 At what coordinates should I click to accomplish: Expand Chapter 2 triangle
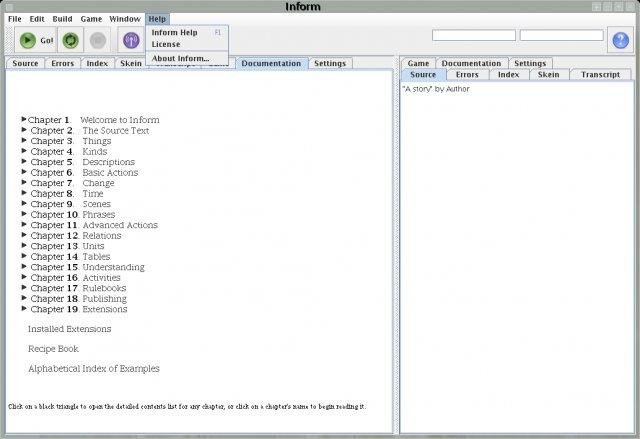click(x=24, y=130)
